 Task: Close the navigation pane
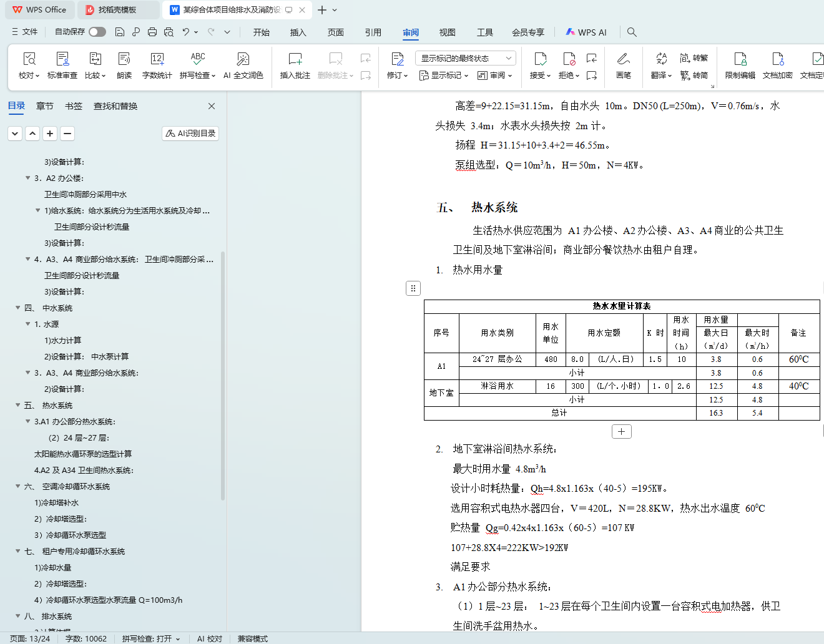click(212, 106)
